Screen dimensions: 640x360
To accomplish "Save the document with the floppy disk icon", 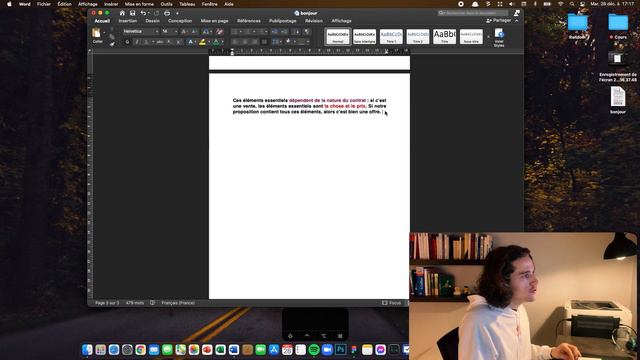I will point(132,13).
